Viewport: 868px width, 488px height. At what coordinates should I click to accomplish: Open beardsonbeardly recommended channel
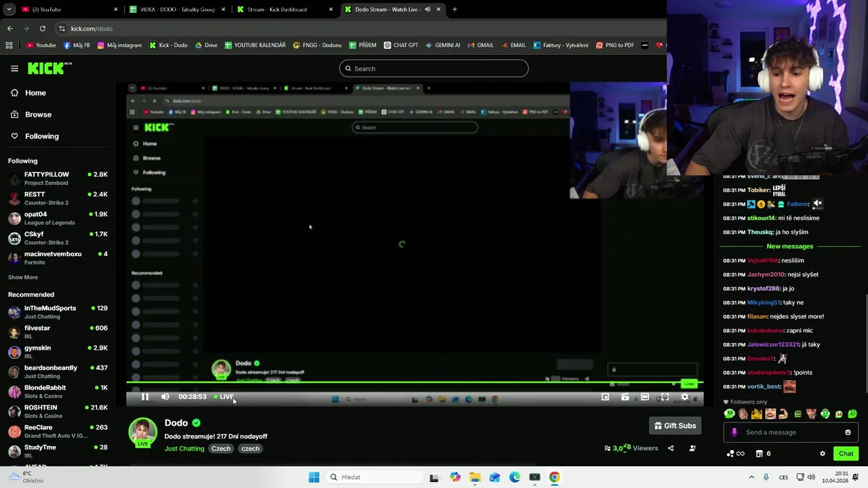tap(58, 371)
